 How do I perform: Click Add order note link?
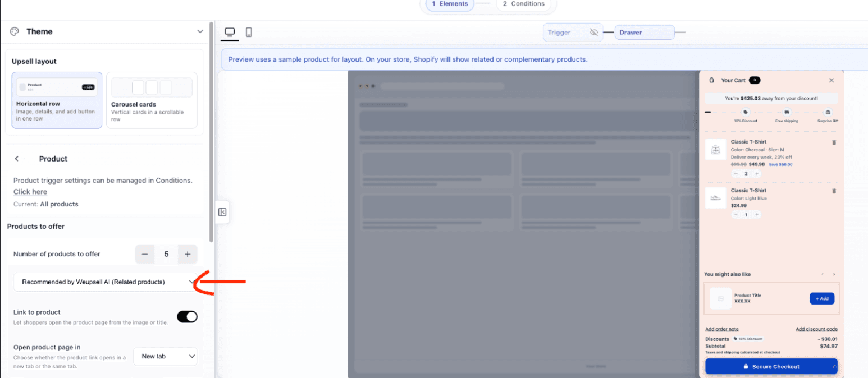coord(722,329)
